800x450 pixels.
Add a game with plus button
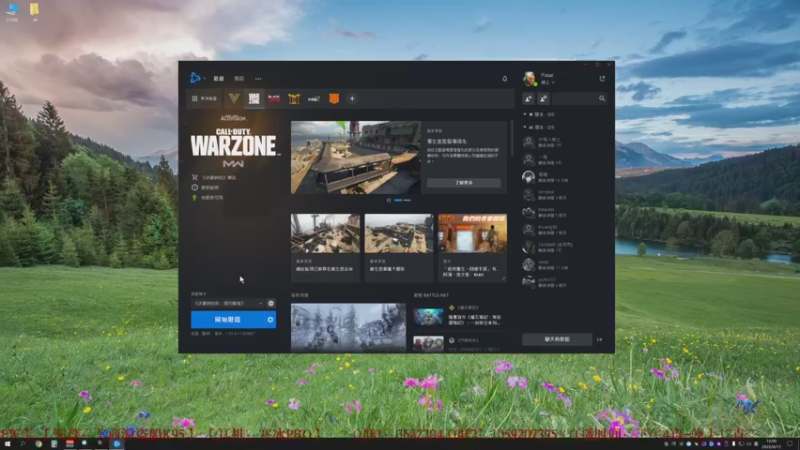click(x=352, y=98)
